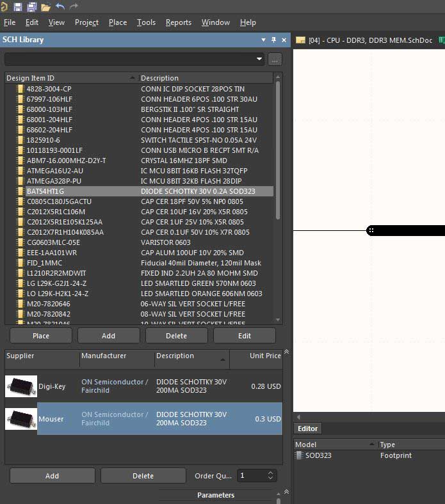Pin the SCH Library panel
The image size is (445, 504).
(x=274, y=40)
